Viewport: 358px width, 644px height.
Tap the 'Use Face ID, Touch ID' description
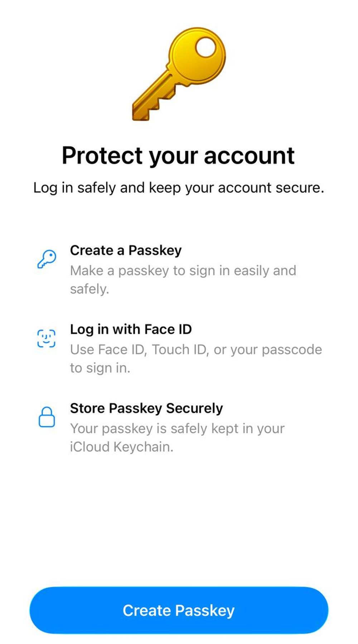[196, 350]
